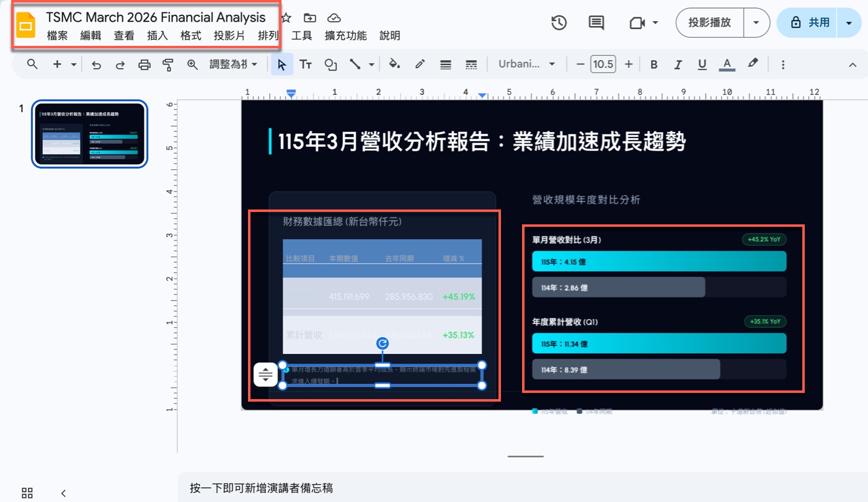Screen dimensions: 868x502
Task: Open the 格式 menu
Action: point(191,36)
